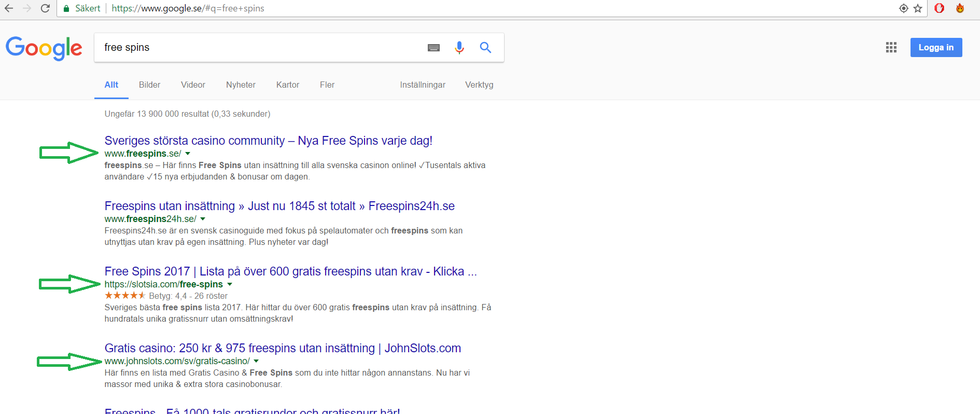Screen dimensions: 980x414
Task: Click the Logga in button
Action: coord(936,47)
